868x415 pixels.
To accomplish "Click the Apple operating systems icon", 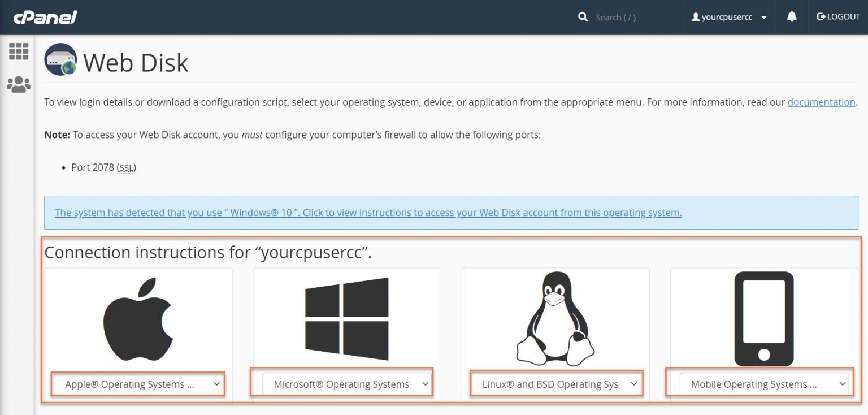I will (x=137, y=317).
